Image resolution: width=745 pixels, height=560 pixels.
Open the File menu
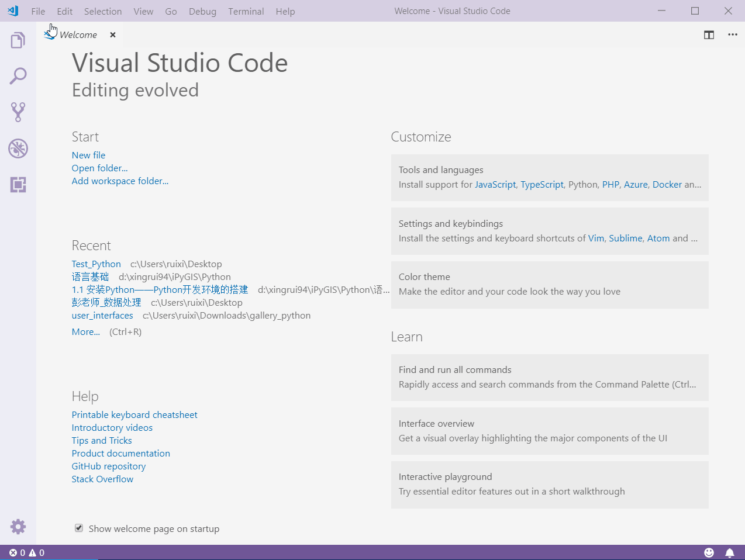pyautogui.click(x=38, y=11)
